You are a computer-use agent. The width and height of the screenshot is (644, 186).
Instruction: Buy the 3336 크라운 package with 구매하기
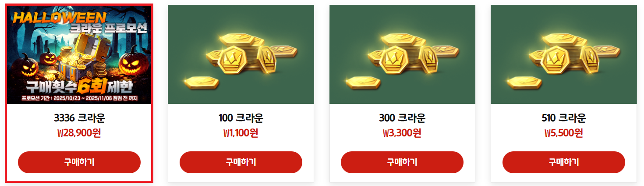(x=79, y=162)
